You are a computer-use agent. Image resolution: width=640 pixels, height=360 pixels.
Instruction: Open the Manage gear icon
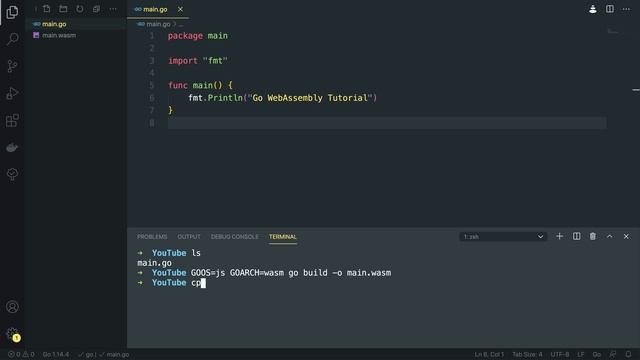coord(12,334)
